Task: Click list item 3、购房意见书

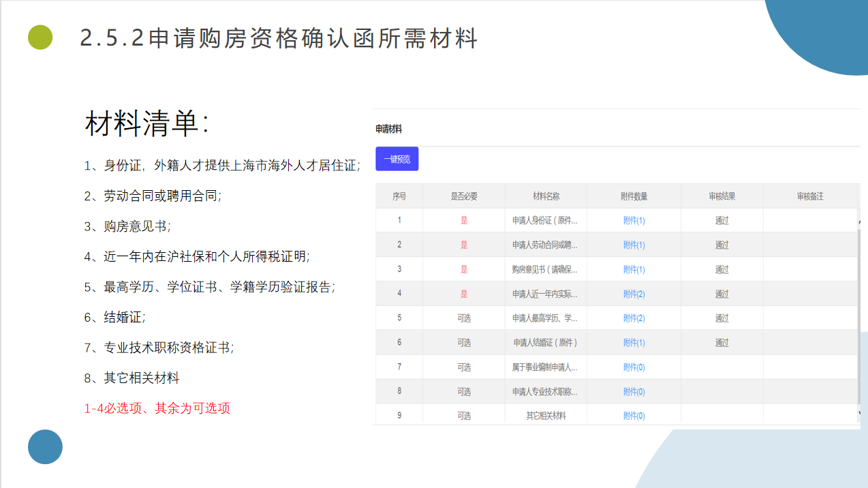Action: [127, 226]
